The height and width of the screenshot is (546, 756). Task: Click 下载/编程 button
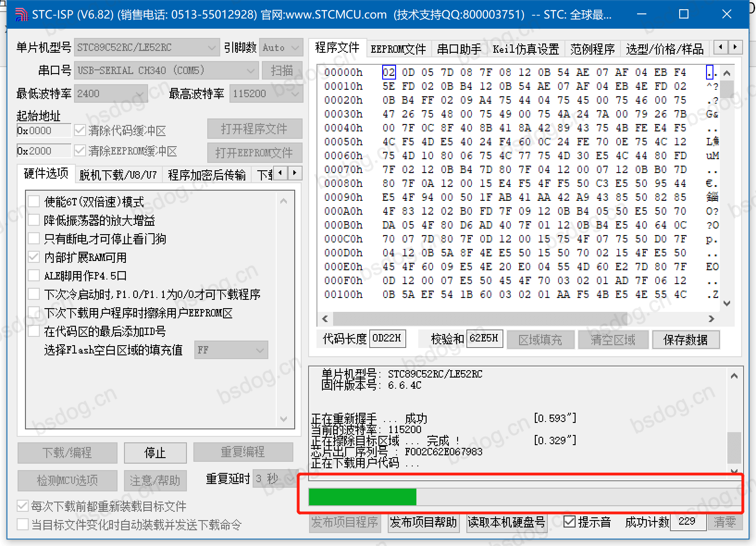point(67,453)
